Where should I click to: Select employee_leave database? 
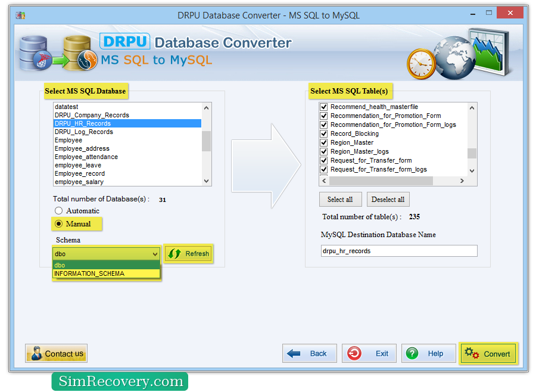(x=127, y=165)
